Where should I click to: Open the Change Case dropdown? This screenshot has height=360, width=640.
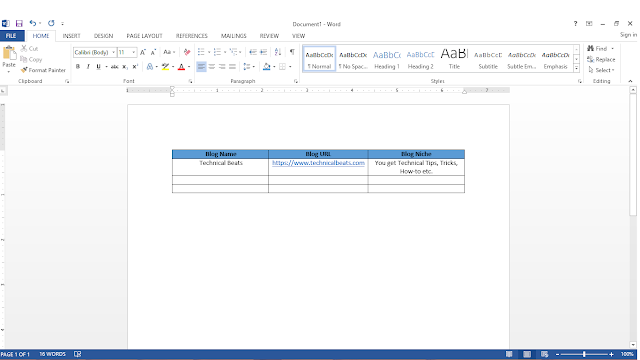click(169, 52)
